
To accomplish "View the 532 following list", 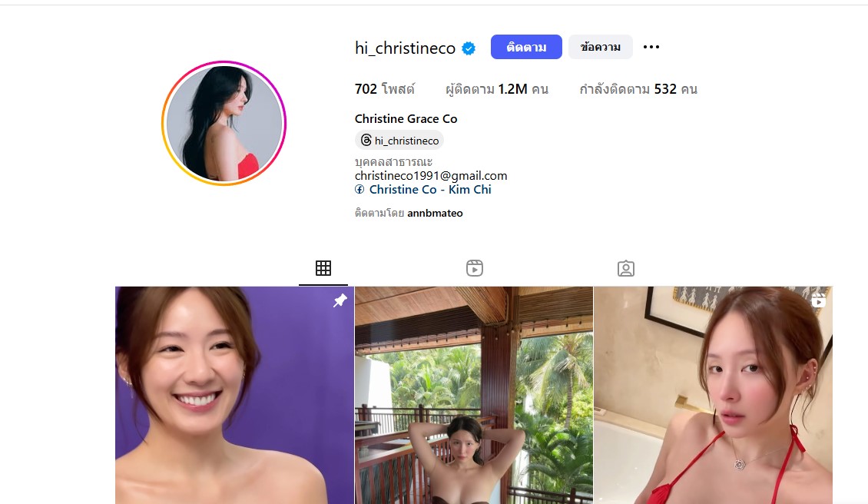I will 638,89.
